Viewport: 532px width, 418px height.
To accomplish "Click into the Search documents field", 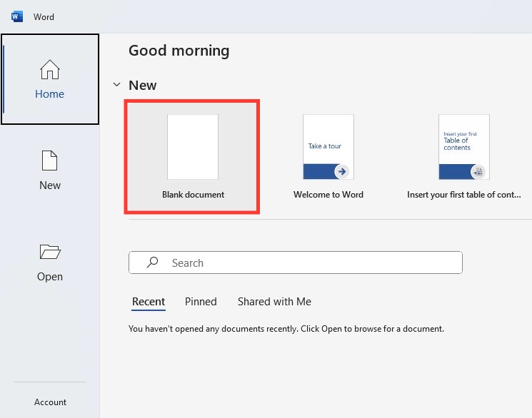I will pos(295,262).
